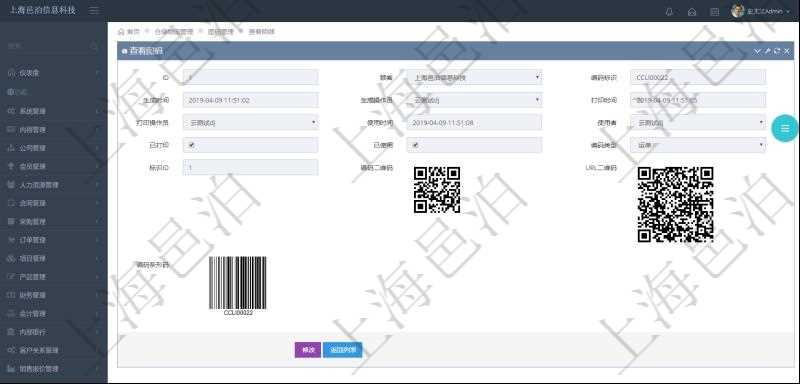The image size is (800, 384).
Task: Collapse the 查看扫码 panel with chevron
Action: pos(757,51)
